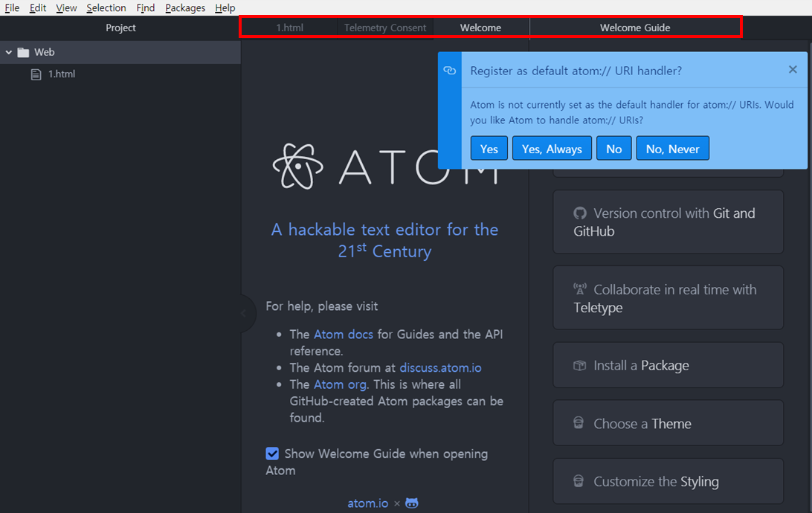Click the paint bucket icon on Theme card

[579, 423]
